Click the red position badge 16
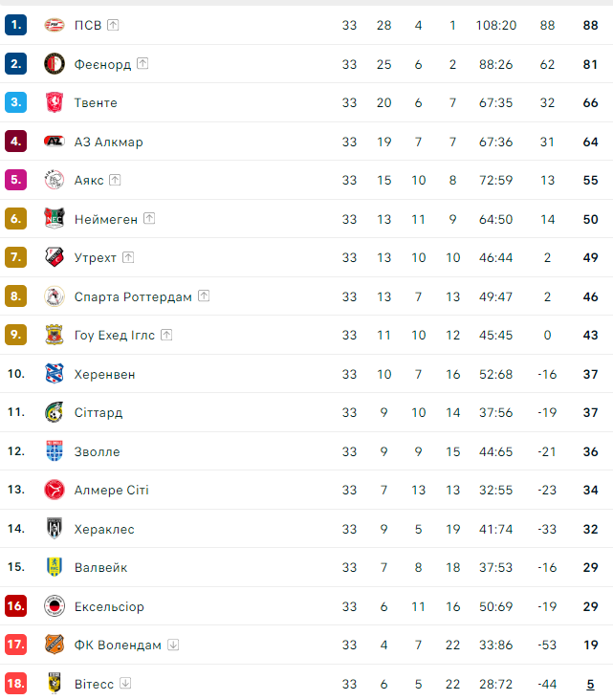Viewport: 613px width, 700px height. pyautogui.click(x=15, y=606)
